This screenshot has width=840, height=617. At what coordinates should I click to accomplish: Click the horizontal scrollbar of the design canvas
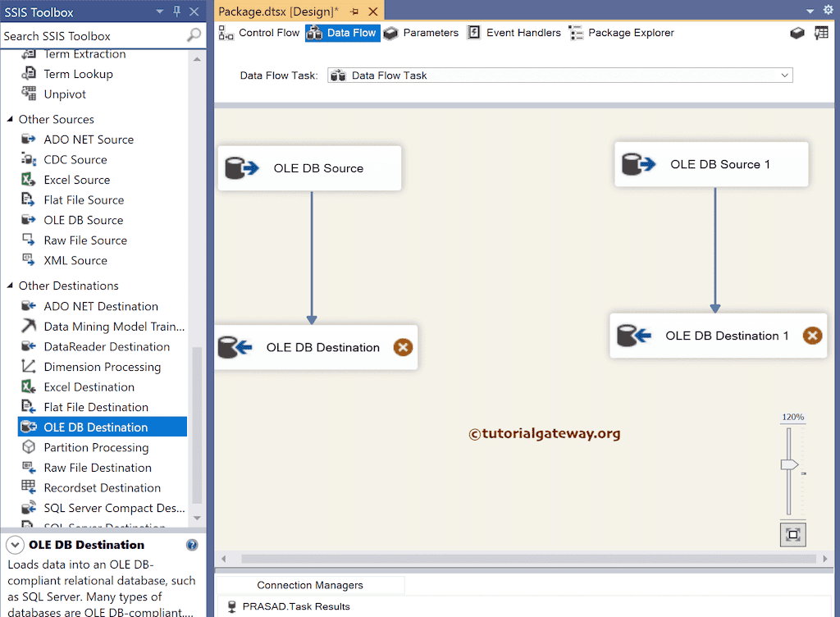[527, 559]
